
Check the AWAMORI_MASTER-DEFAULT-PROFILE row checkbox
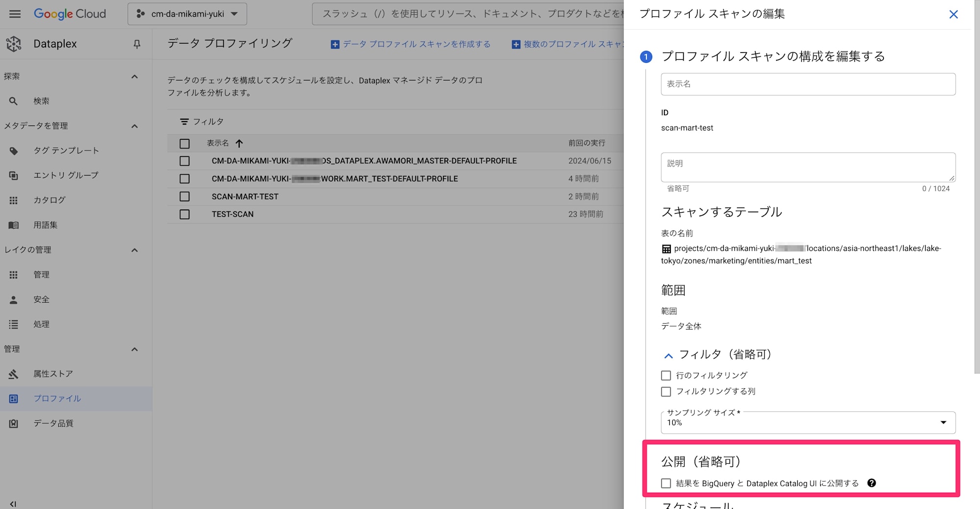(x=185, y=161)
